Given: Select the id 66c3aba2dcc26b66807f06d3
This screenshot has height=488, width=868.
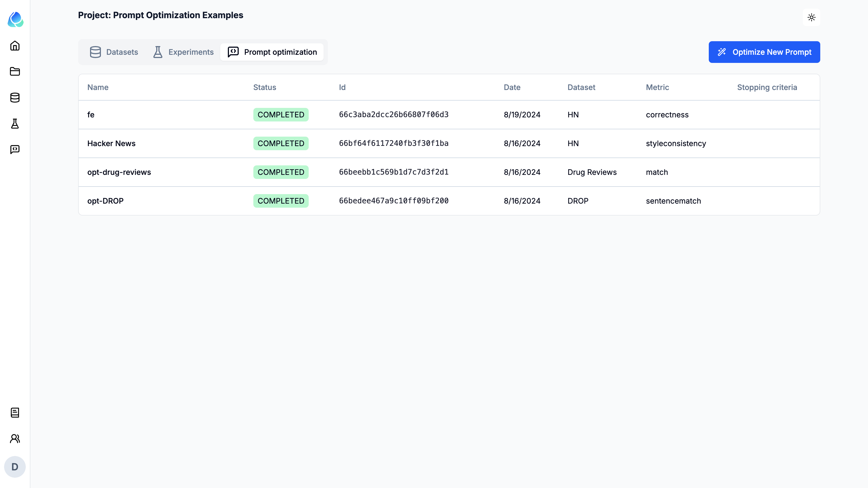Looking at the screenshot, I should (x=394, y=114).
